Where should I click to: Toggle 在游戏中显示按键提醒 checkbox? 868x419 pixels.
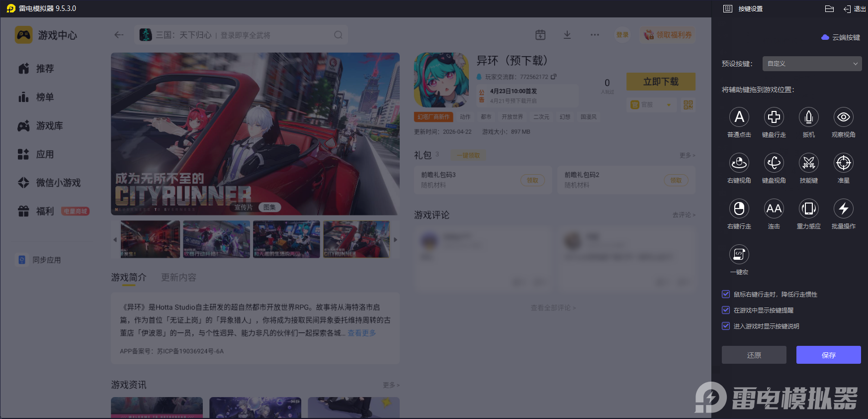(726, 310)
